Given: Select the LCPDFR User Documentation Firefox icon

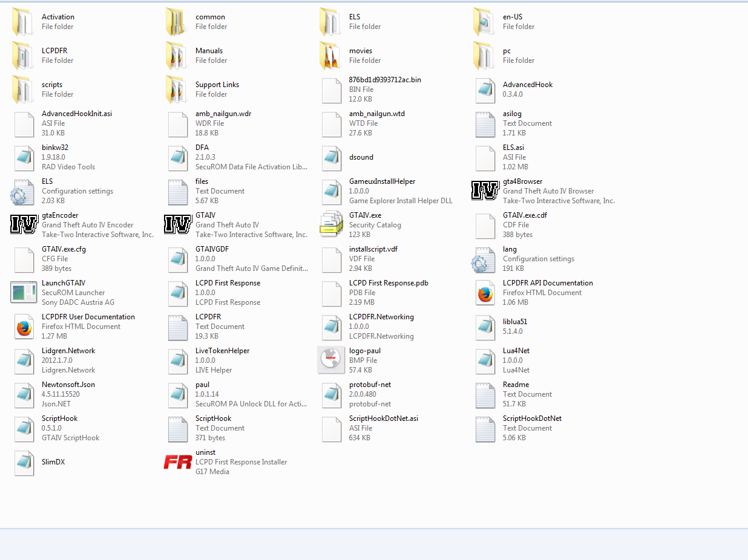Looking at the screenshot, I should (x=24, y=326).
